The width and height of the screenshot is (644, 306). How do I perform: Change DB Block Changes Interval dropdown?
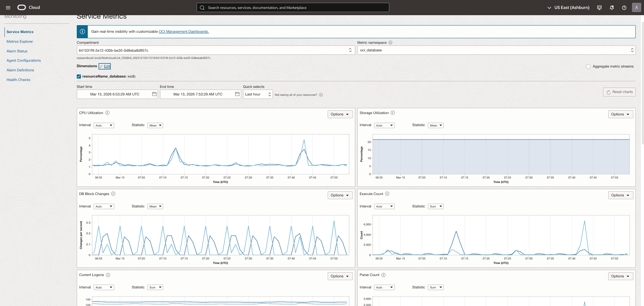pyautogui.click(x=104, y=206)
